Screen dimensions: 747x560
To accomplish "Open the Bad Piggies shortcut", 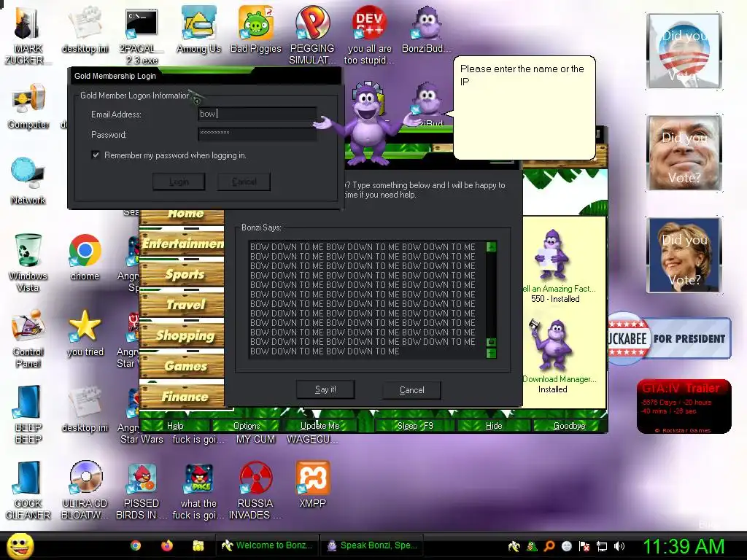I will [255, 29].
